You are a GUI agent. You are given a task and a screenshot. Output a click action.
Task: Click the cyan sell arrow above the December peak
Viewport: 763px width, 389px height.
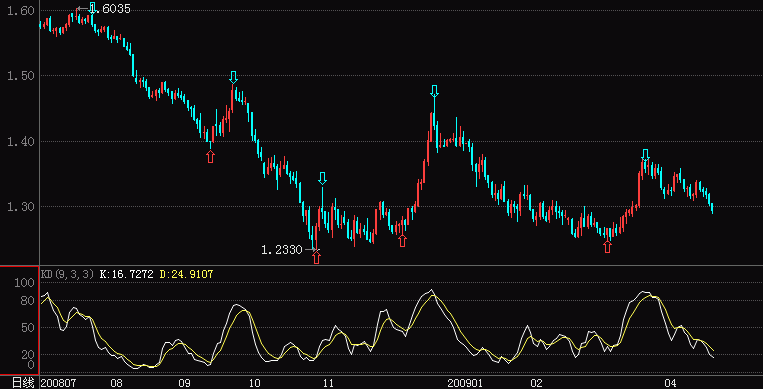435,91
